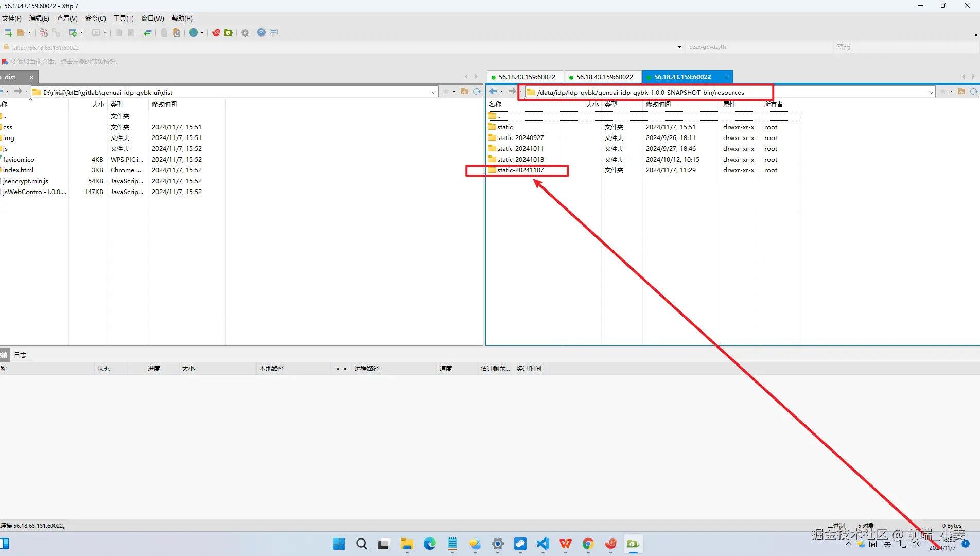Expand the remote favorites dropdown arrow
980x556 pixels.
951,92
